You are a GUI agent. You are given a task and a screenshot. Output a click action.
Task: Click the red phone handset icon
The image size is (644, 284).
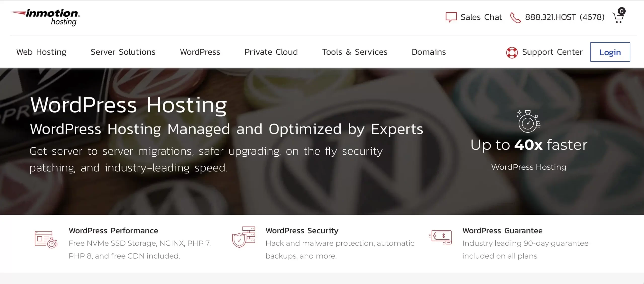[x=515, y=17]
